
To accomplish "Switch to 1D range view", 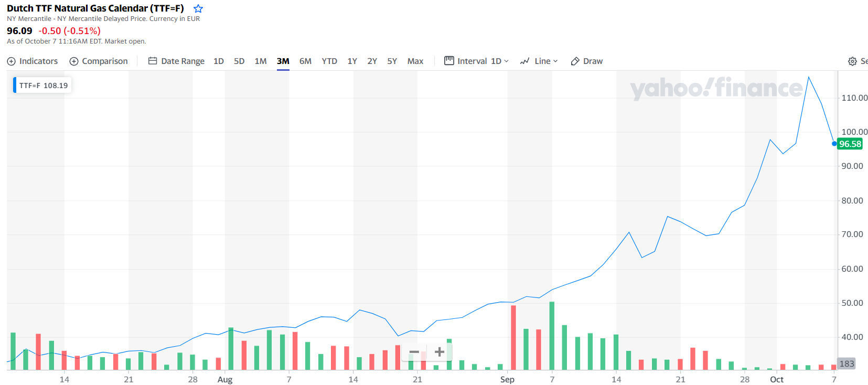I will (x=219, y=61).
